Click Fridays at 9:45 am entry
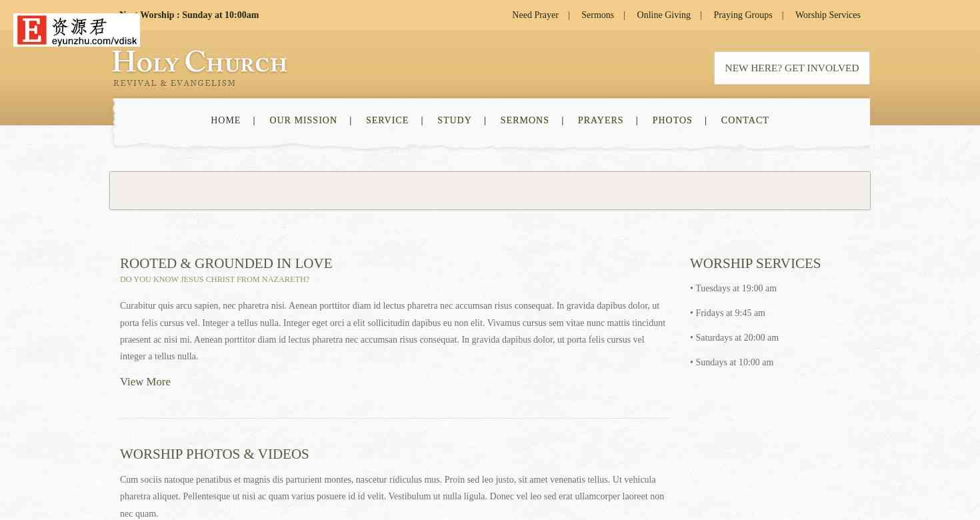The image size is (980, 520). click(727, 313)
